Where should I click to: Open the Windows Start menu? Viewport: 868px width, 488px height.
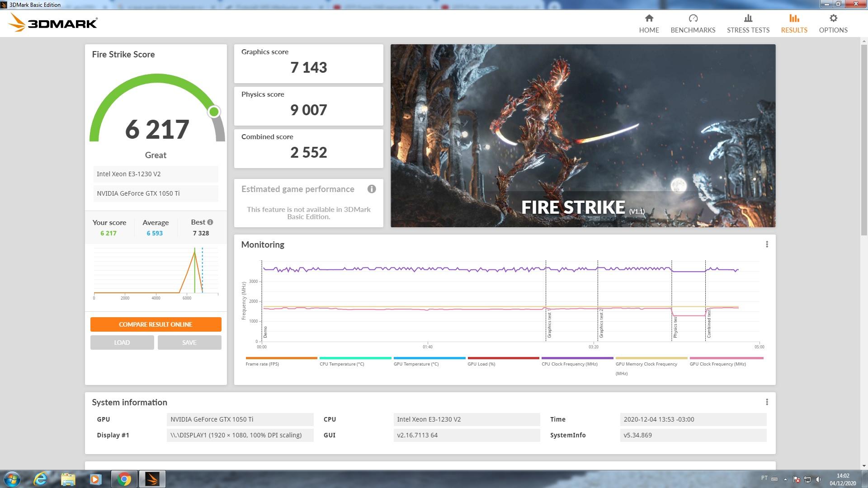[12, 479]
